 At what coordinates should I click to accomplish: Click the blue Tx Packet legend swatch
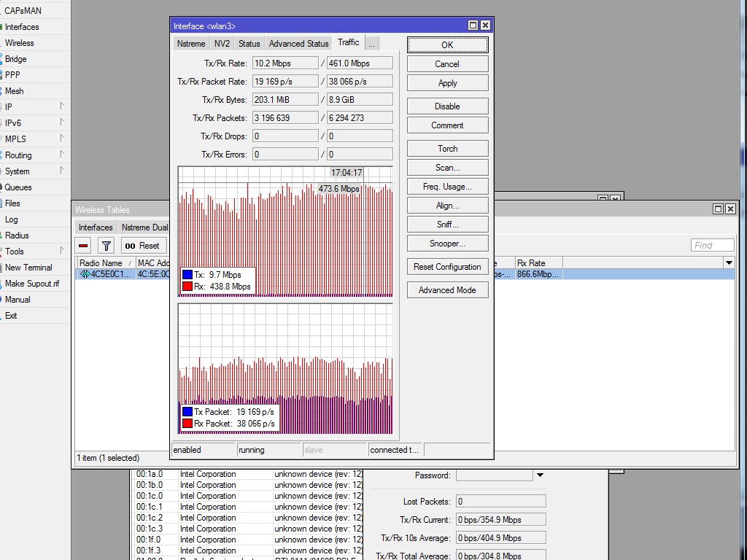point(187,412)
